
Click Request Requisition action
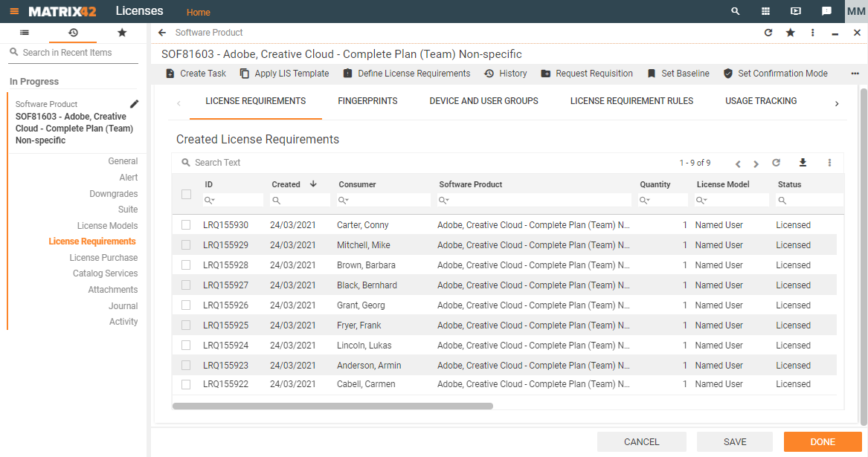(x=587, y=74)
